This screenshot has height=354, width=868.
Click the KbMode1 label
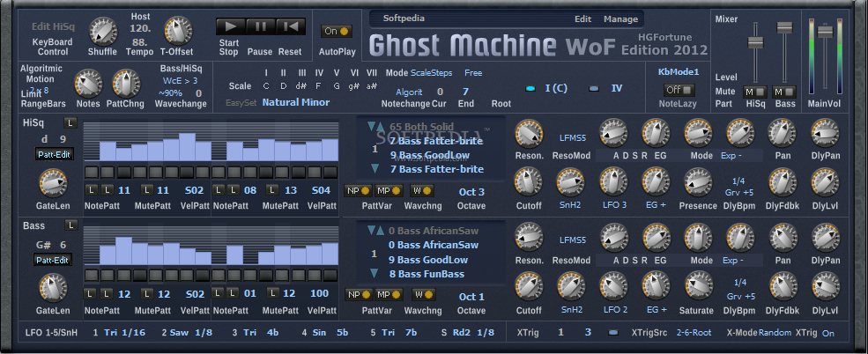679,72
